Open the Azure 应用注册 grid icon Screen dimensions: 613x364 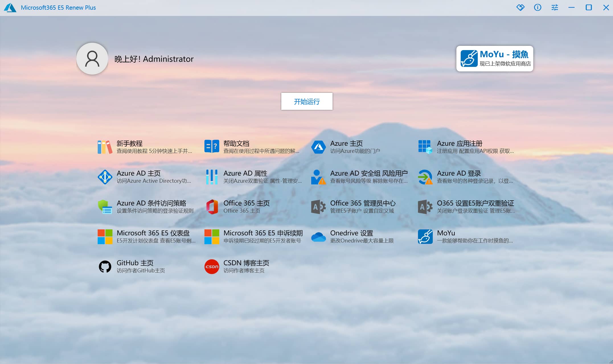click(425, 147)
